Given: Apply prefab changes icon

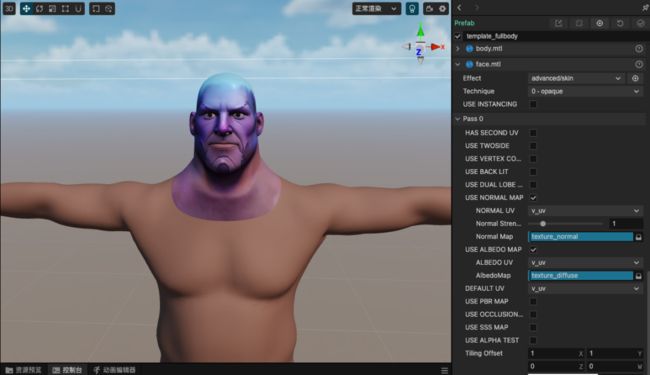Looking at the screenshot, I should pos(640,23).
